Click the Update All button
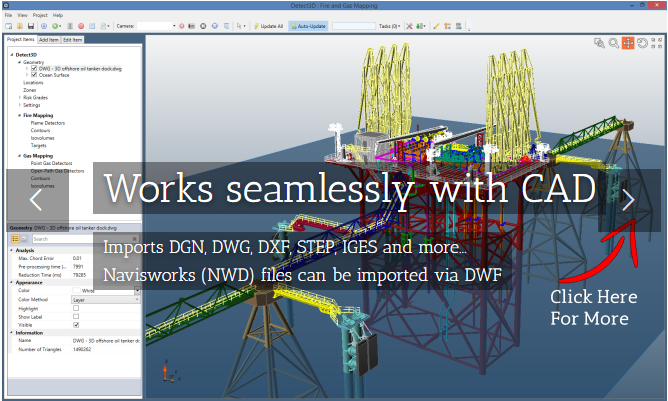668x401 pixels. point(268,26)
